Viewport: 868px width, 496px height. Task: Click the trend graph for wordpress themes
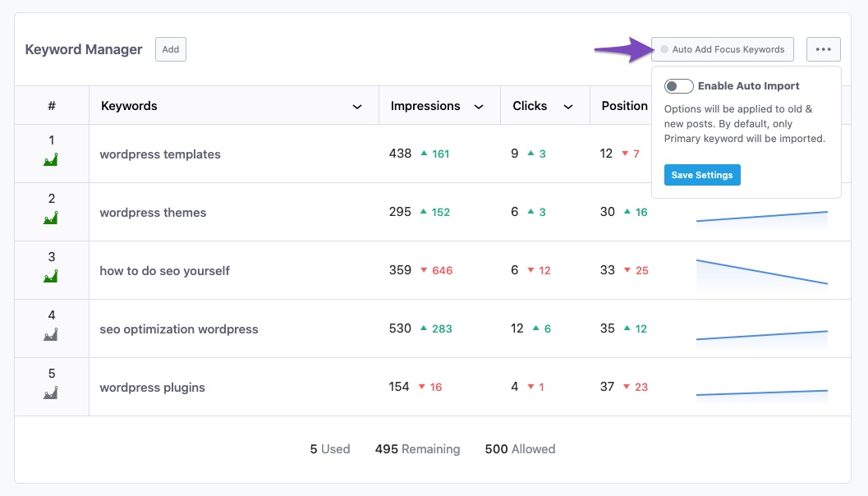click(761, 216)
